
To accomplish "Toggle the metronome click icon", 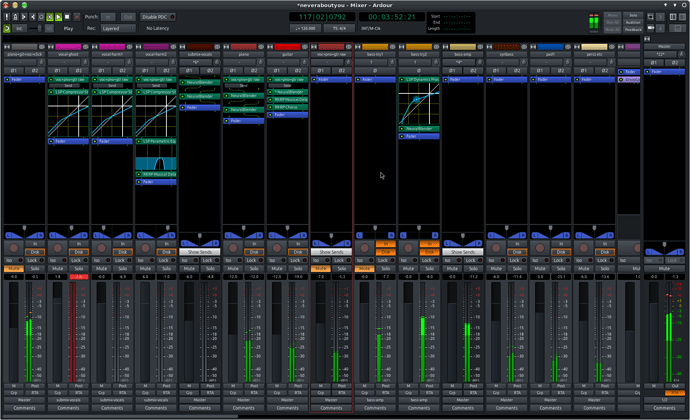I will [x=15, y=17].
